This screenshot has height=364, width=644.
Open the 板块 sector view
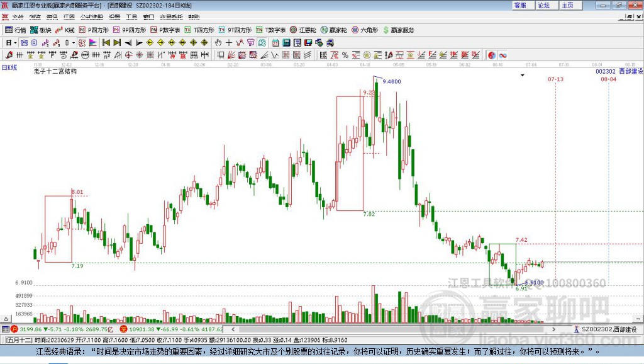(41, 30)
